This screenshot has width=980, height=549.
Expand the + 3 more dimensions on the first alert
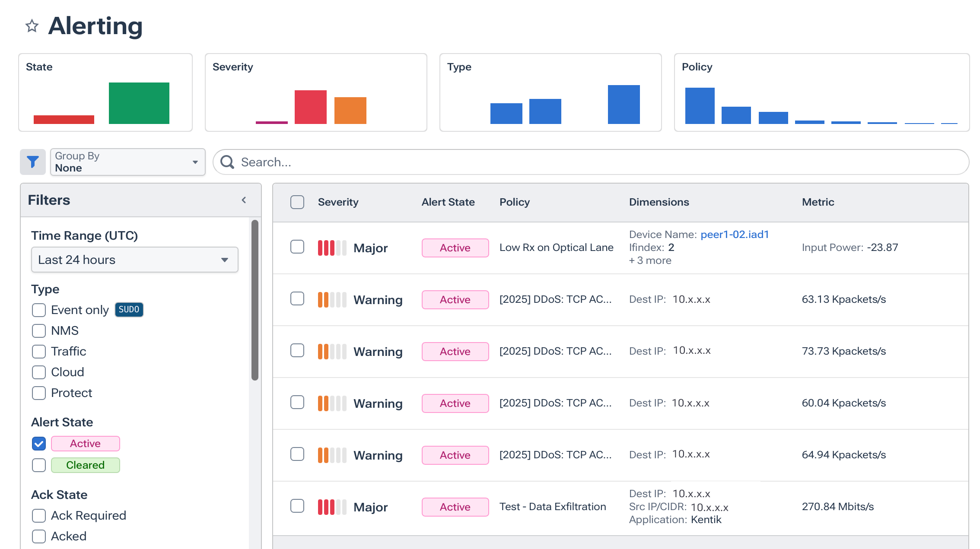click(650, 260)
